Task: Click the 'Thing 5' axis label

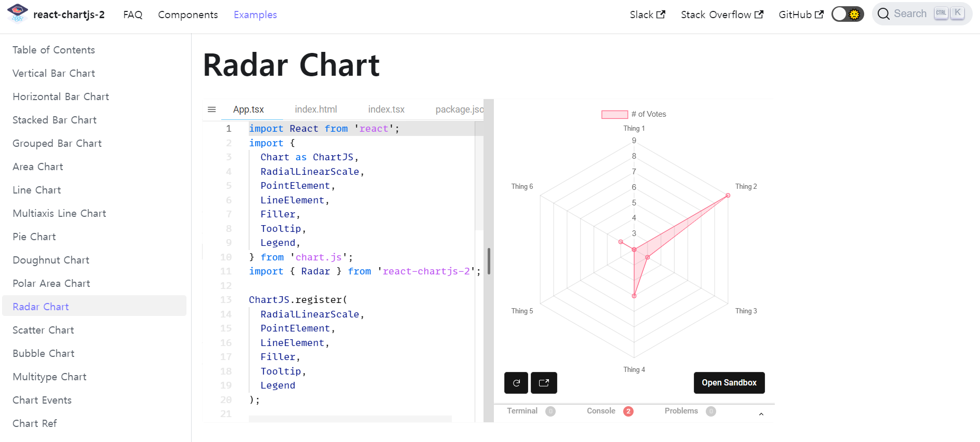Action: click(x=522, y=311)
